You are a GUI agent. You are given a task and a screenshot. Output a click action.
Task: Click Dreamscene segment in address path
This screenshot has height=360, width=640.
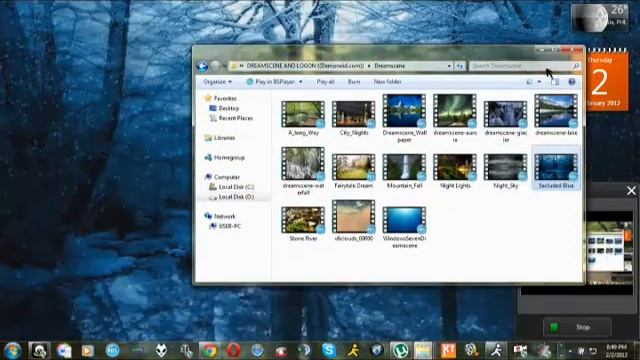pos(390,66)
